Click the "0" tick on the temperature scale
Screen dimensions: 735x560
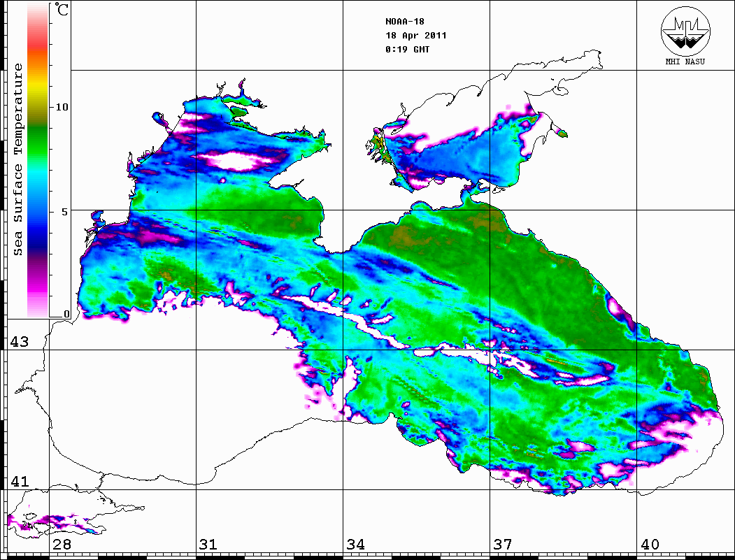tap(66, 314)
